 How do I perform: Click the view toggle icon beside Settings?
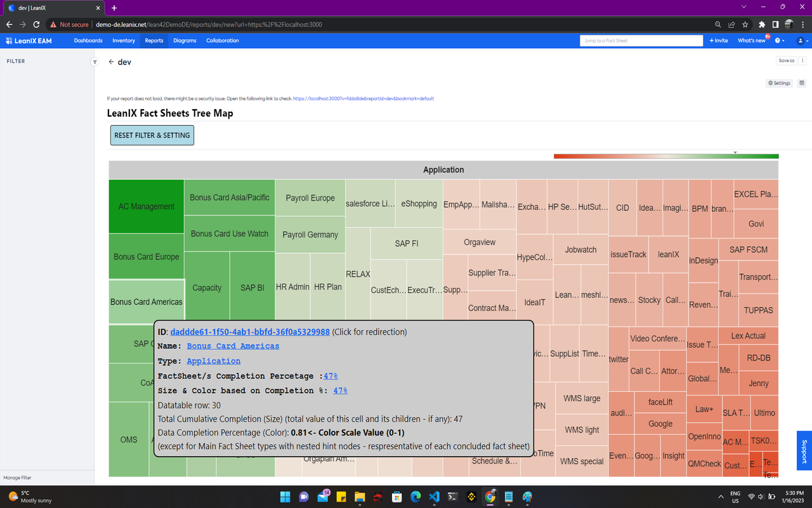click(802, 83)
